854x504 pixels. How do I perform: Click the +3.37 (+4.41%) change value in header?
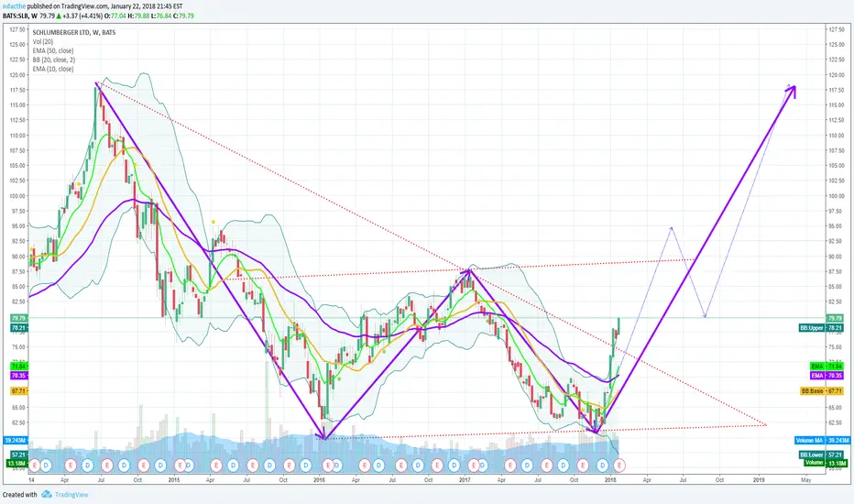[82, 16]
